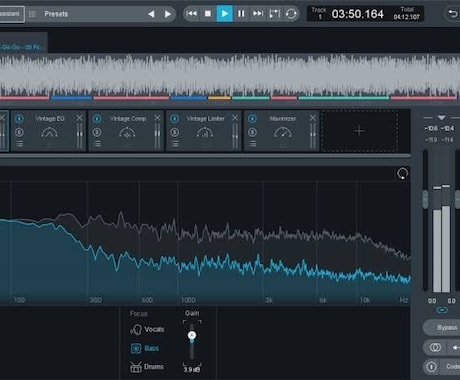Viewport: 460px width, 380px height.
Task: Remove the Maximizer module
Action: (x=313, y=118)
